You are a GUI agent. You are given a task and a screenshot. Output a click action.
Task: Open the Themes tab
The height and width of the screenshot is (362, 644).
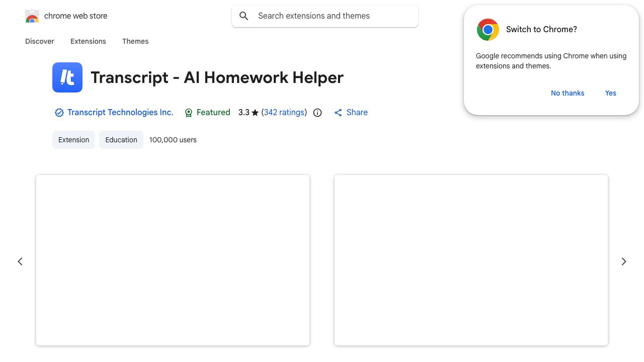pos(135,41)
